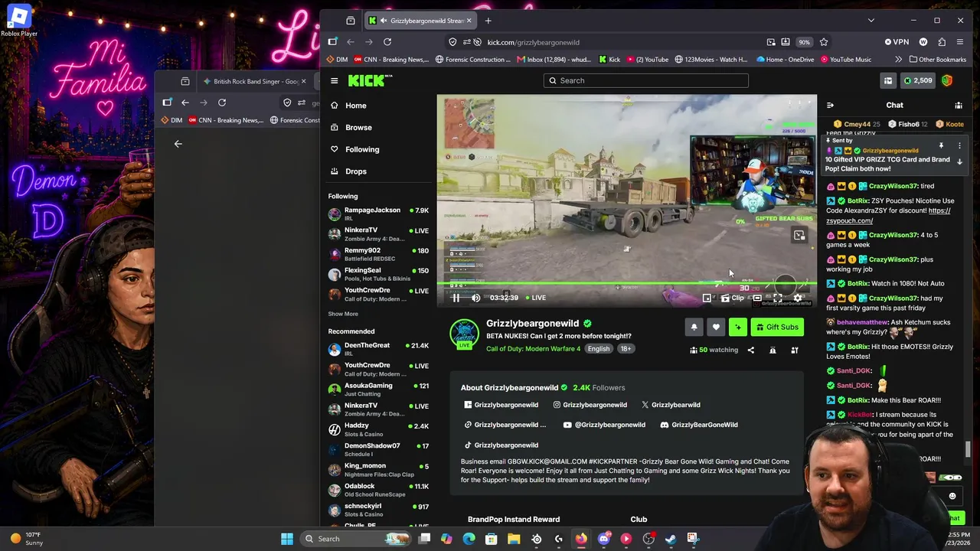The image size is (980, 551).
Task: Open the YouTube Music bookmark
Action: pyautogui.click(x=846, y=60)
